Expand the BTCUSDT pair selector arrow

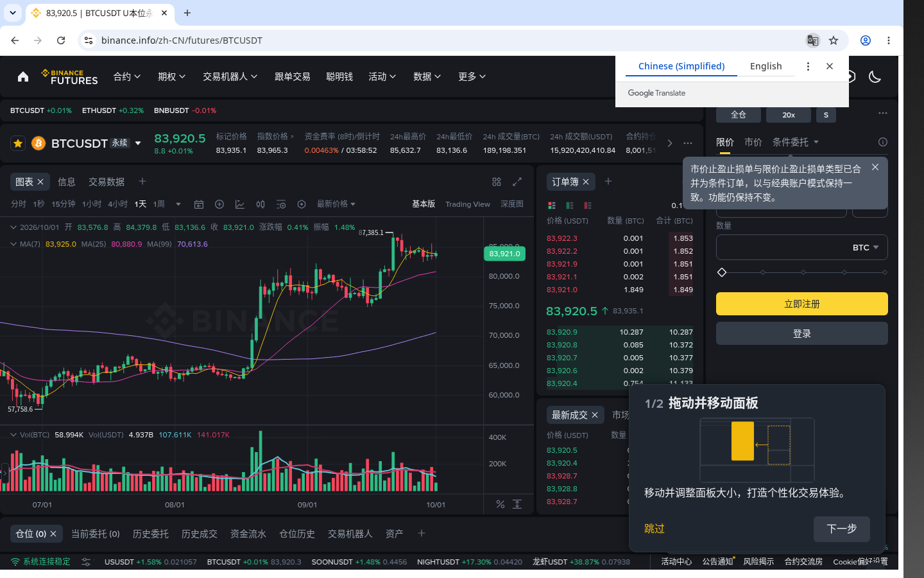point(138,143)
